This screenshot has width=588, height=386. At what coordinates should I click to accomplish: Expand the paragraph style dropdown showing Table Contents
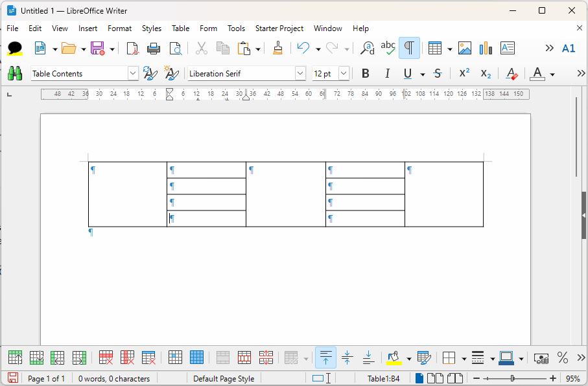tap(133, 74)
